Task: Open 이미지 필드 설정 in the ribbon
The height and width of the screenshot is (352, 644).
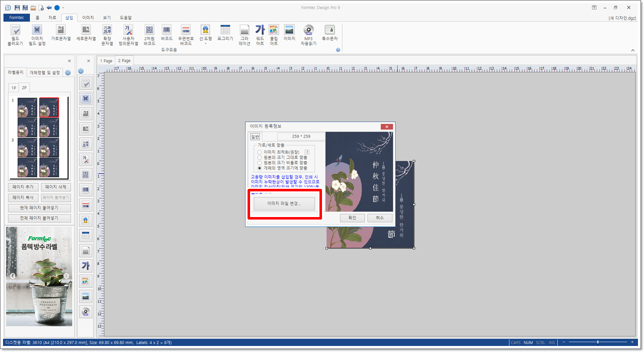Action: [38, 35]
